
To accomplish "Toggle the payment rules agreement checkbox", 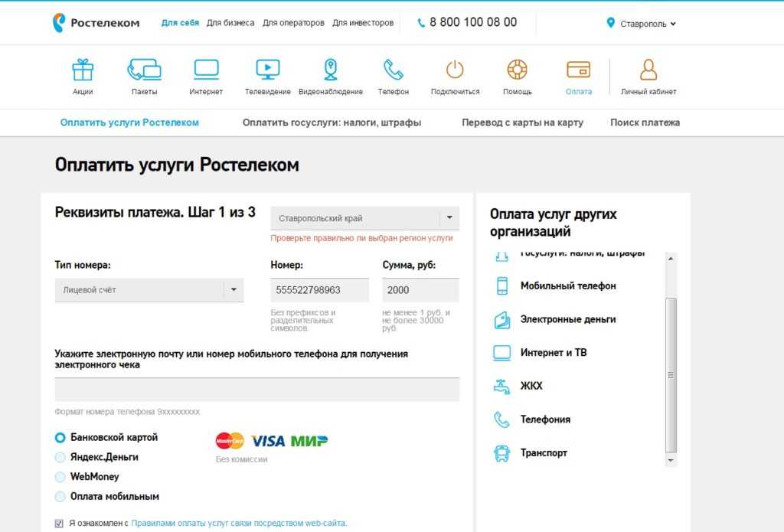I will tap(59, 524).
